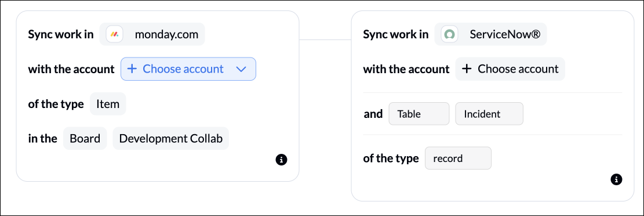Click the Board container chip

(85, 138)
